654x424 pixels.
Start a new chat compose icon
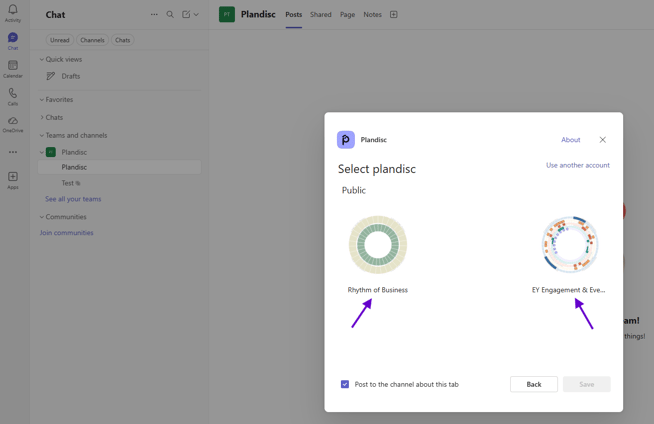(186, 15)
